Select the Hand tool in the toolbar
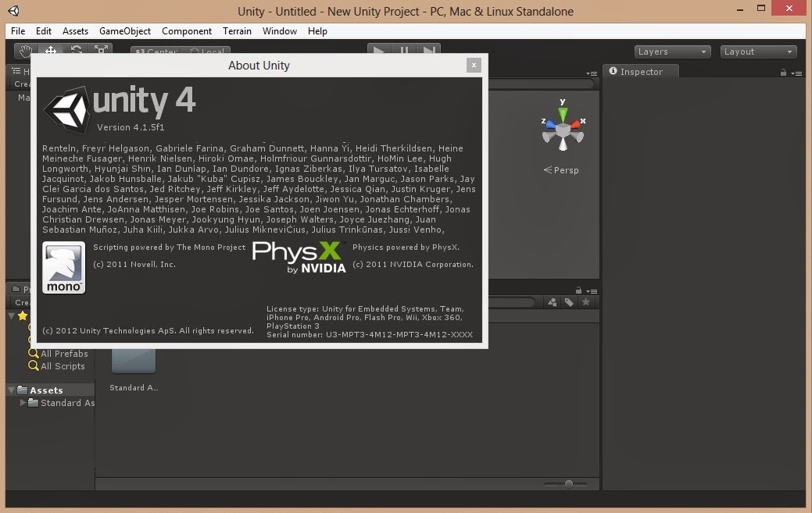Viewport: 812px width, 513px height. point(26,51)
